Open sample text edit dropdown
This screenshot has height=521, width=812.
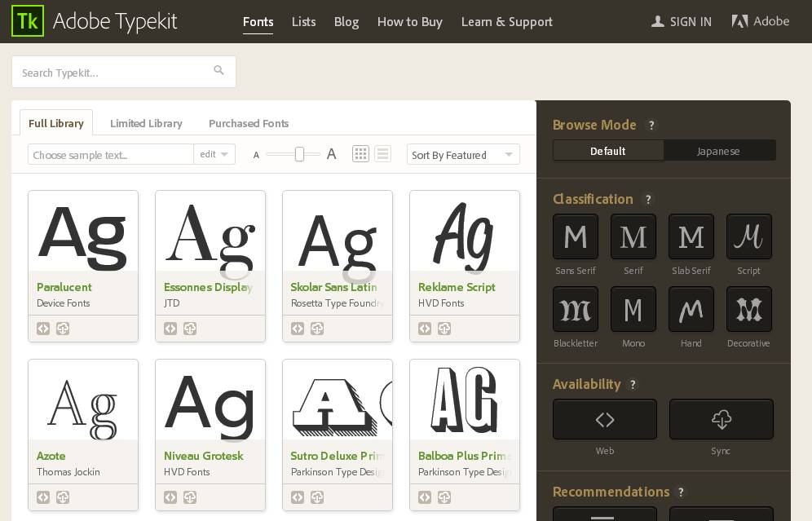click(214, 154)
